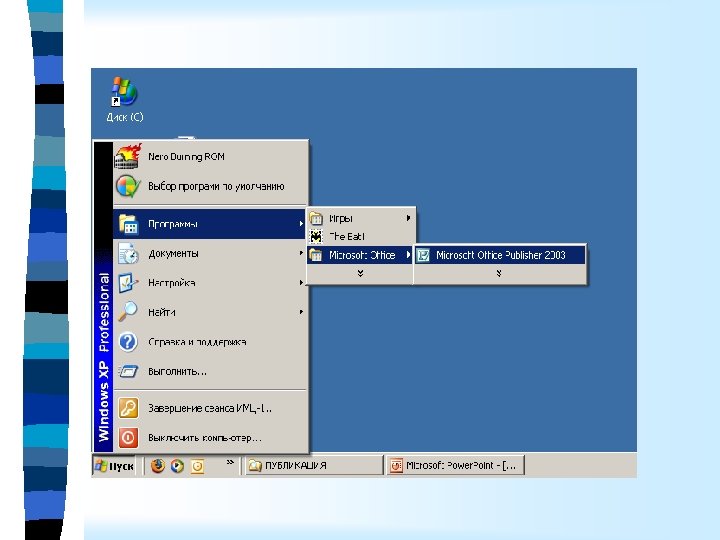Click the Программы folder icon
The height and width of the screenshot is (540, 720).
(x=128, y=224)
